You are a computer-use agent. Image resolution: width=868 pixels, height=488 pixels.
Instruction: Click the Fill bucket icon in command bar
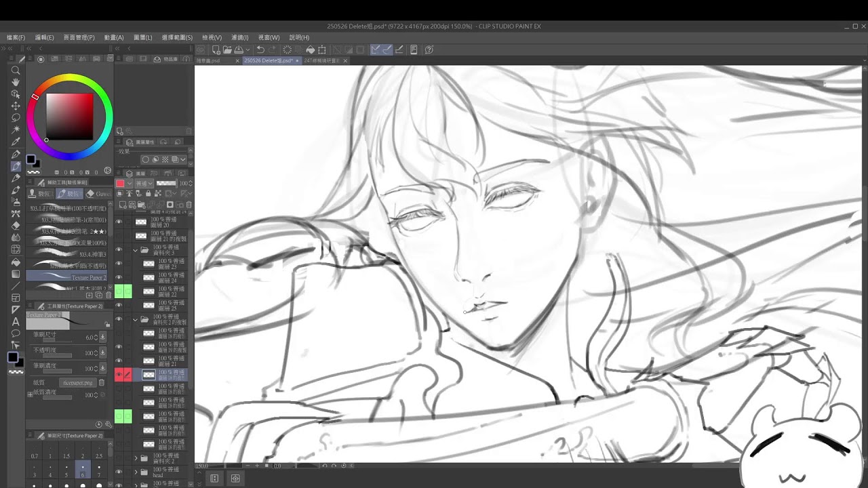pos(310,49)
